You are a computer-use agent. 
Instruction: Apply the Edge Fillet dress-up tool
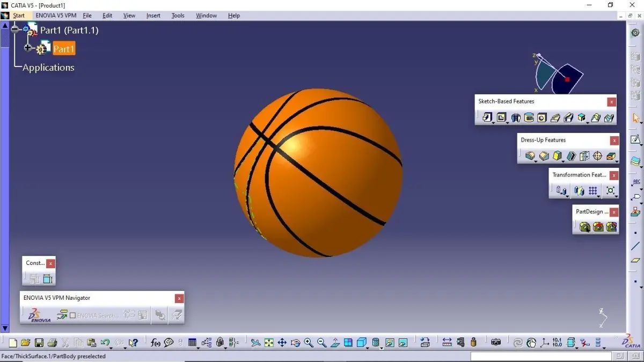pyautogui.click(x=530, y=156)
